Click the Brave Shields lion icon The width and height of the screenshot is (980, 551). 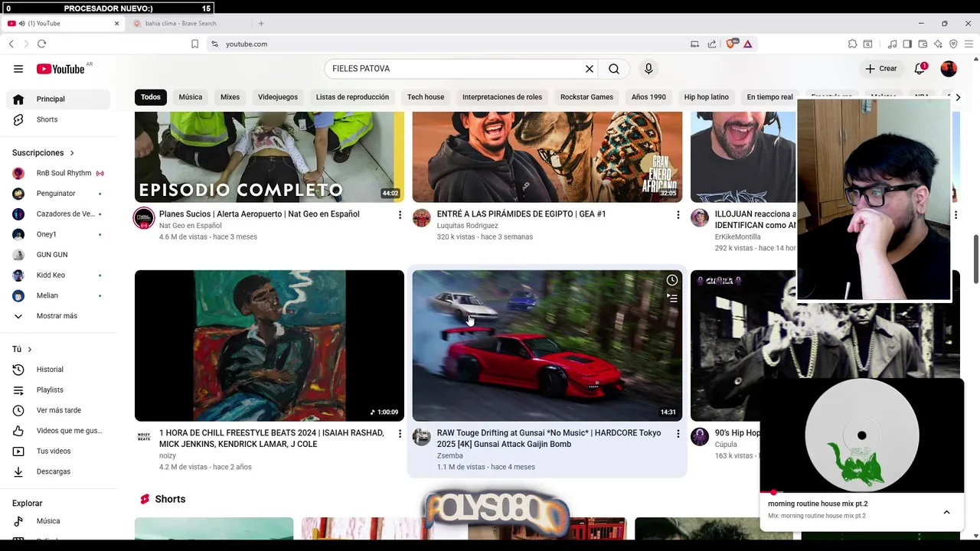pos(731,44)
